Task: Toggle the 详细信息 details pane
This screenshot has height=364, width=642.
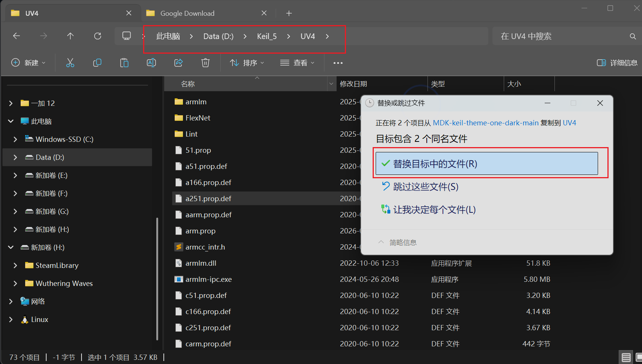Action: [617, 63]
